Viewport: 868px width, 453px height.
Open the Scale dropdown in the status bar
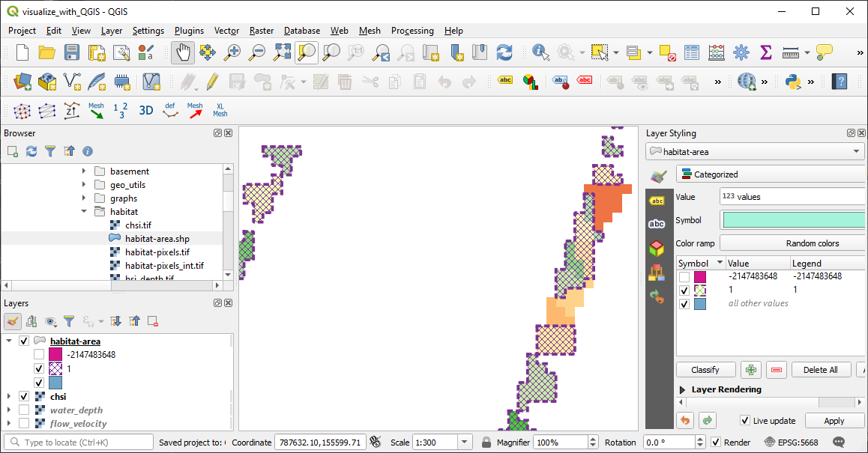point(462,442)
